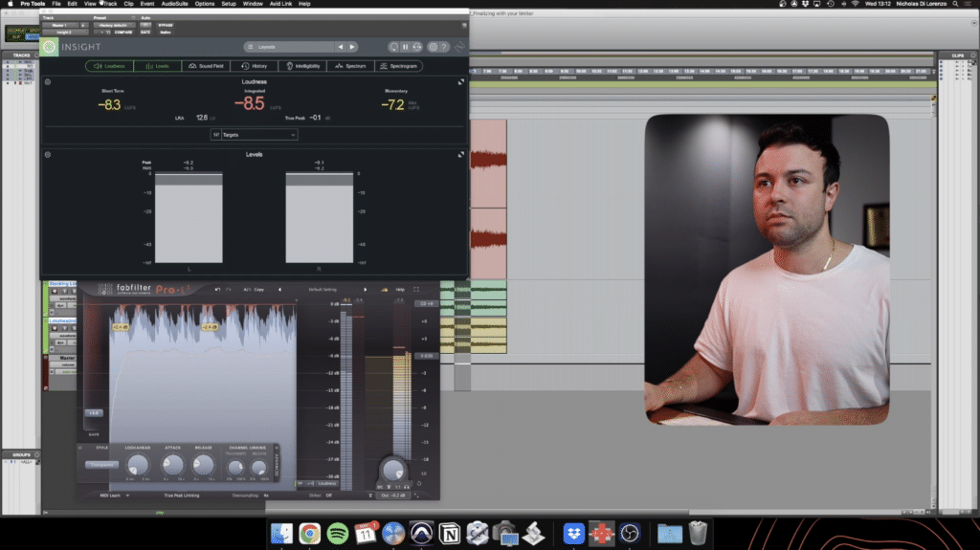Open the Targets dropdown in Insight

(254, 134)
